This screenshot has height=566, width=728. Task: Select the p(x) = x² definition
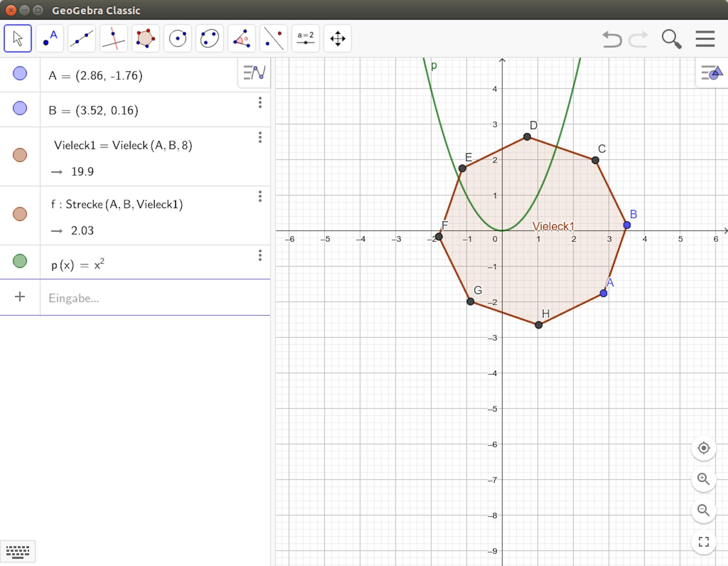78,265
